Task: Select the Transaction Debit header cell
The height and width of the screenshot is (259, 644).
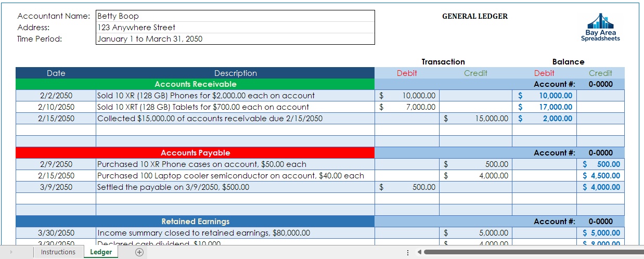Action: coord(407,73)
